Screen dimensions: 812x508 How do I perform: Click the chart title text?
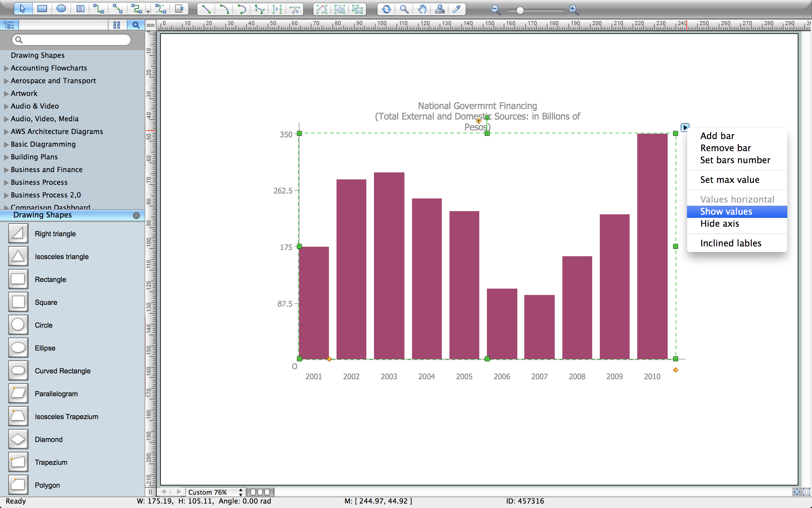click(x=477, y=116)
